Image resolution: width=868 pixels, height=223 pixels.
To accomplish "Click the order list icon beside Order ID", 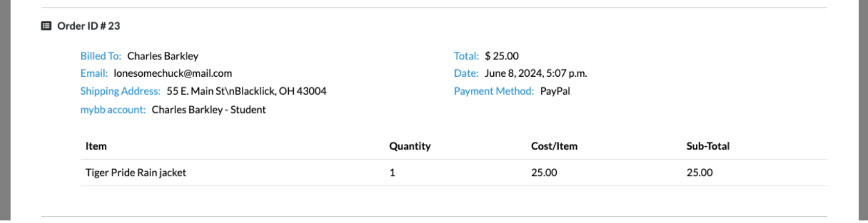I will coord(46,26).
